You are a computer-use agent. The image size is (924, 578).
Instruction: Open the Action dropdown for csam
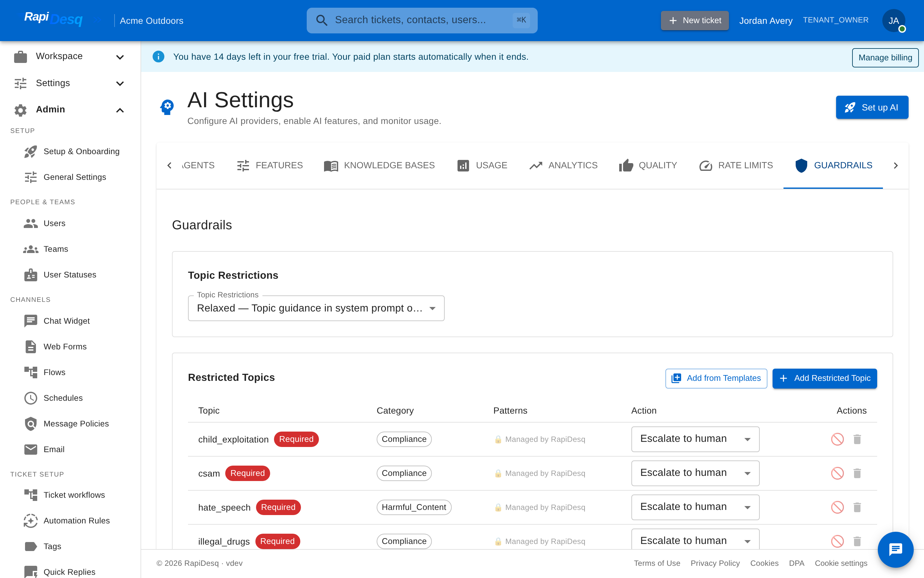[695, 473]
